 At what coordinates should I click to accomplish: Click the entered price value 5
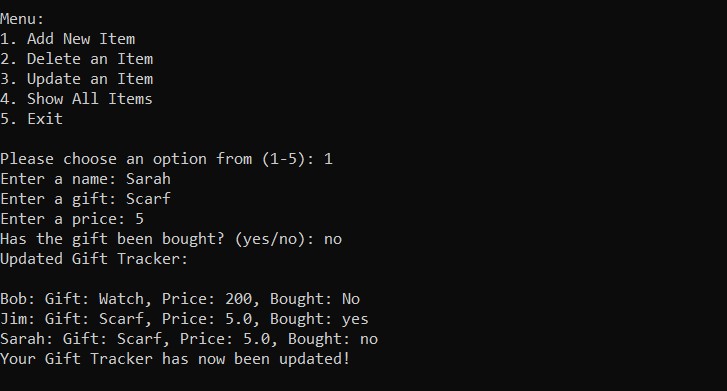pos(140,219)
